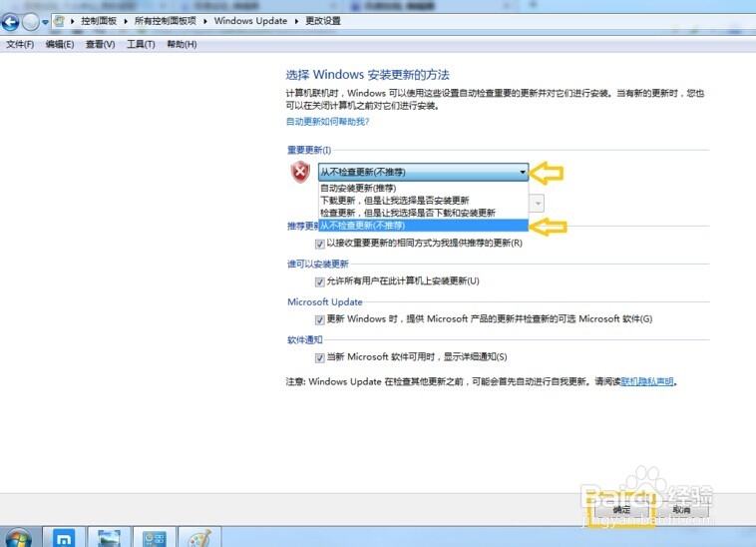Viewport: 756px width, 547px height.
Task: Click the 更改设置 breadcrumb
Action: (x=322, y=21)
